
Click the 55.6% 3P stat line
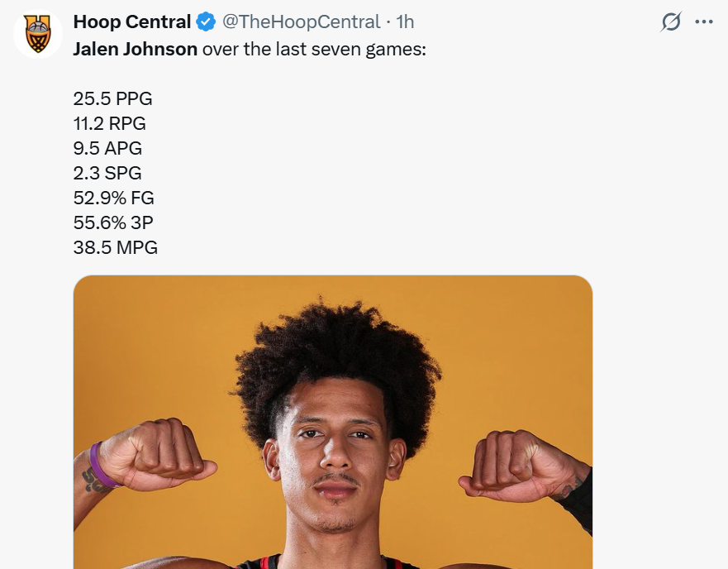pos(113,223)
